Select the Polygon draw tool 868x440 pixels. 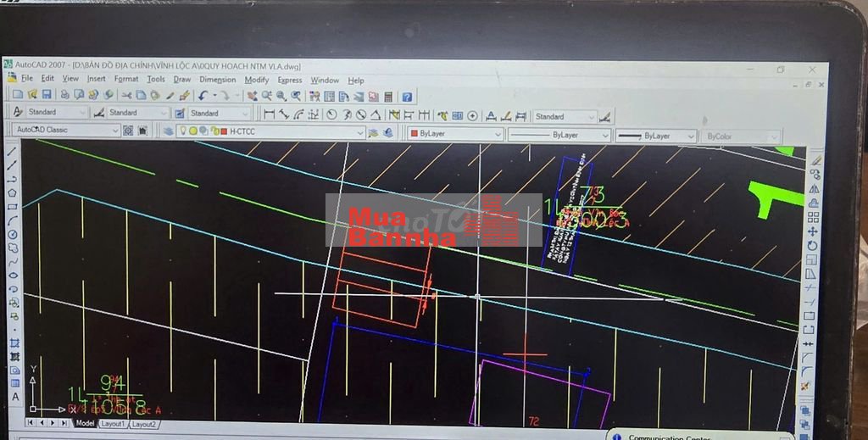click(13, 193)
